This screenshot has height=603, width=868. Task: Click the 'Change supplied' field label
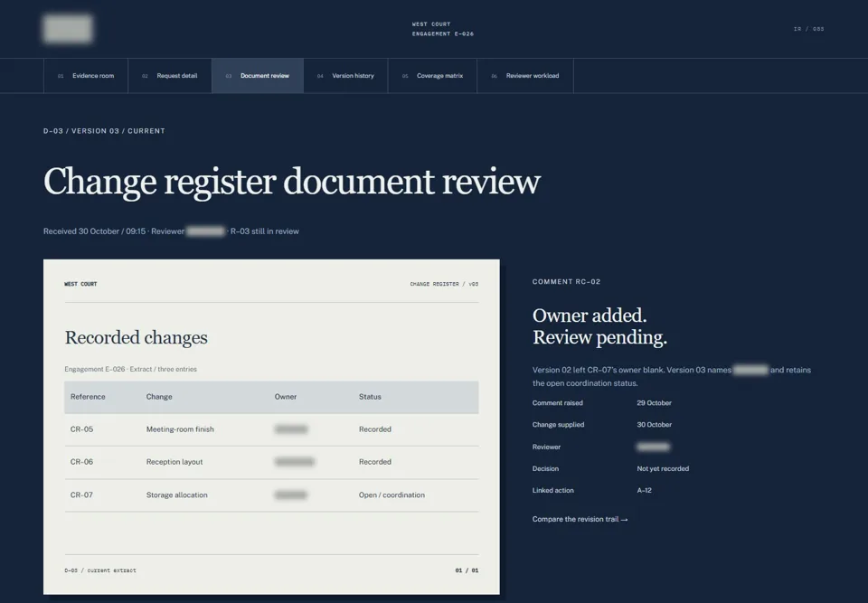[558, 425]
